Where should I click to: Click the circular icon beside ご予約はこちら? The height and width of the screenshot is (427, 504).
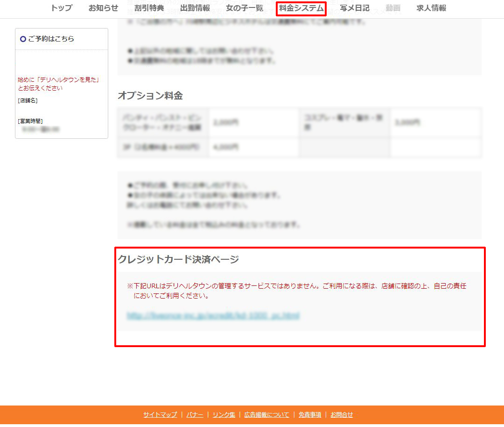pos(23,39)
